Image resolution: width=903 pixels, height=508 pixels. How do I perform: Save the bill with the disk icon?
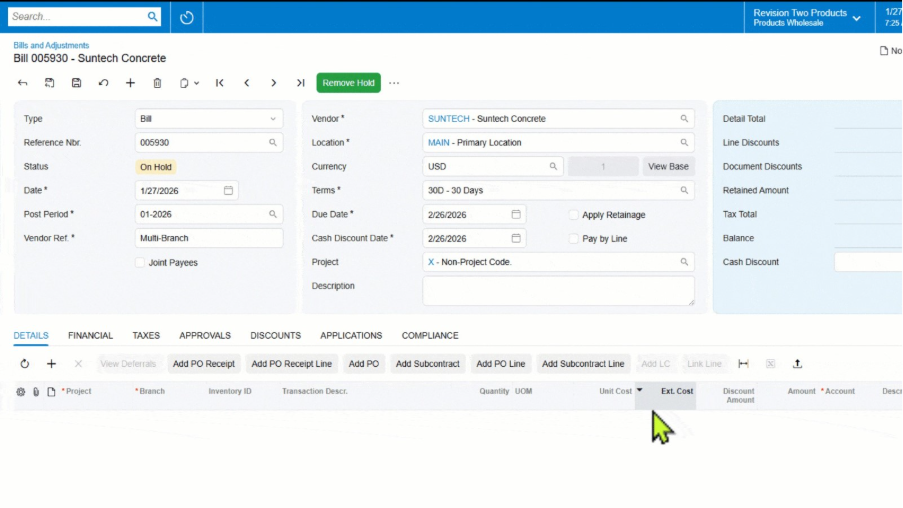coord(77,83)
